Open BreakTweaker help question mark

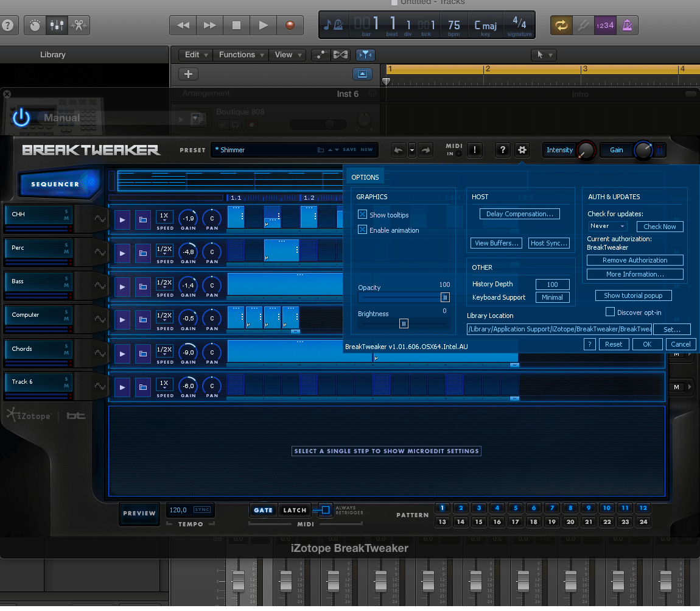(503, 150)
